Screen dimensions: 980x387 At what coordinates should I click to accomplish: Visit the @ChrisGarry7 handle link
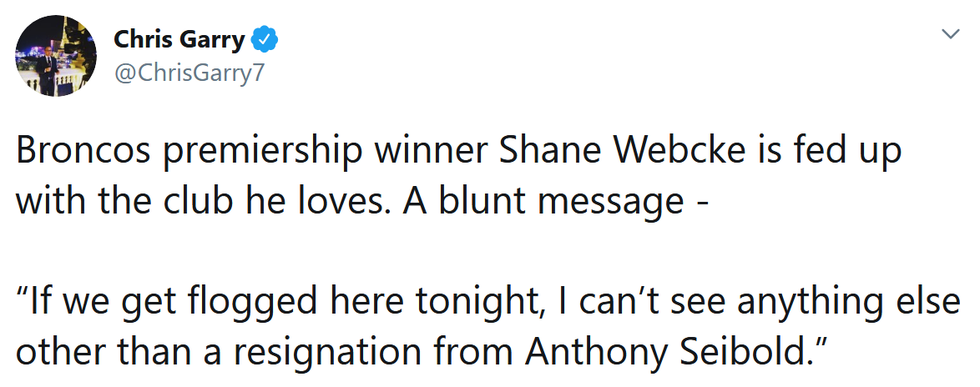point(189,73)
